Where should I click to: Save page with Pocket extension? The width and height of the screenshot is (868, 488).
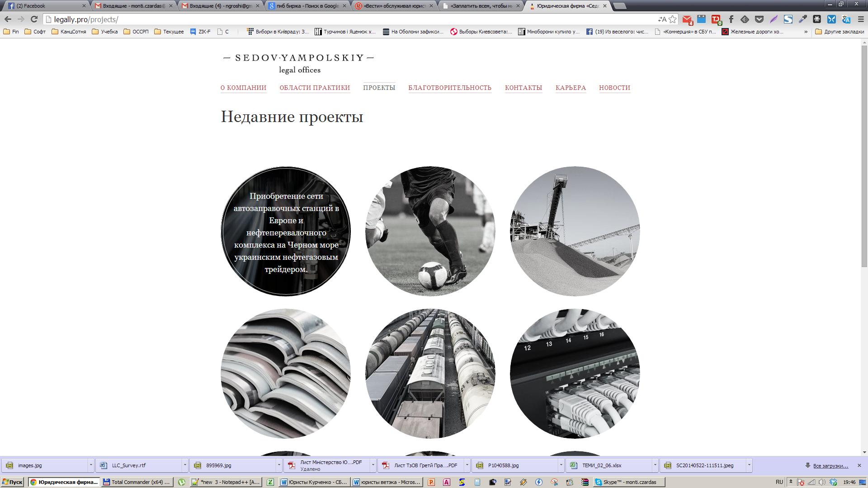tap(759, 19)
